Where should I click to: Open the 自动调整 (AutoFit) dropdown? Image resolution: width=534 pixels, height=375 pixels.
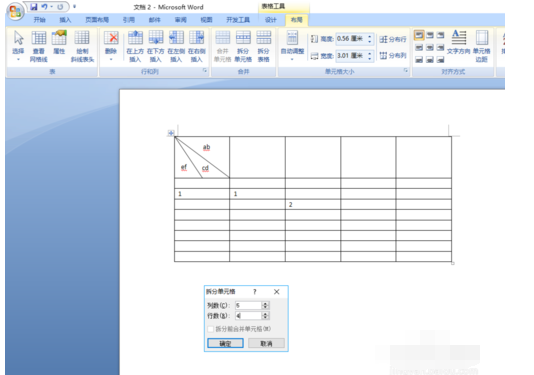(292, 46)
